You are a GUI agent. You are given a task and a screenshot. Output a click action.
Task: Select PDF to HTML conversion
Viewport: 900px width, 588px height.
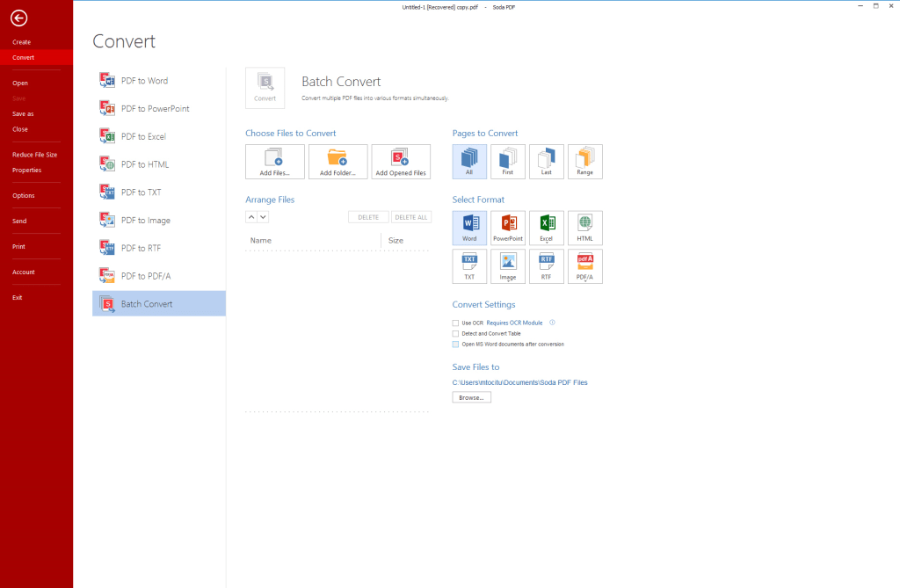[159, 164]
